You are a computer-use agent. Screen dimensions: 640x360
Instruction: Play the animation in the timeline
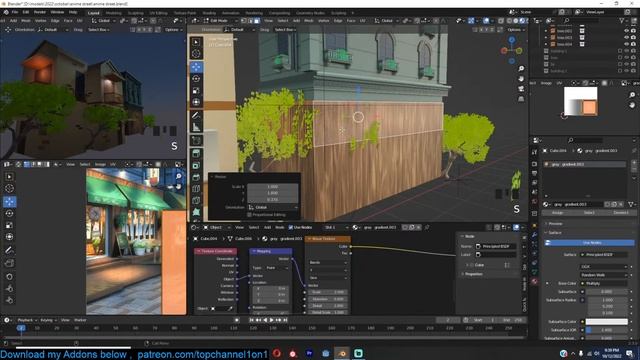point(271,320)
